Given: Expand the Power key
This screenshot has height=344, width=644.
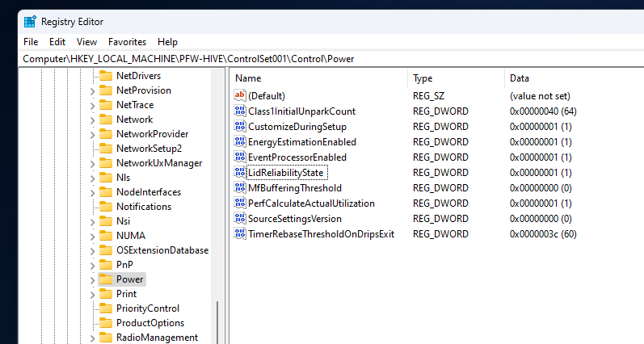Looking at the screenshot, I should [92, 280].
